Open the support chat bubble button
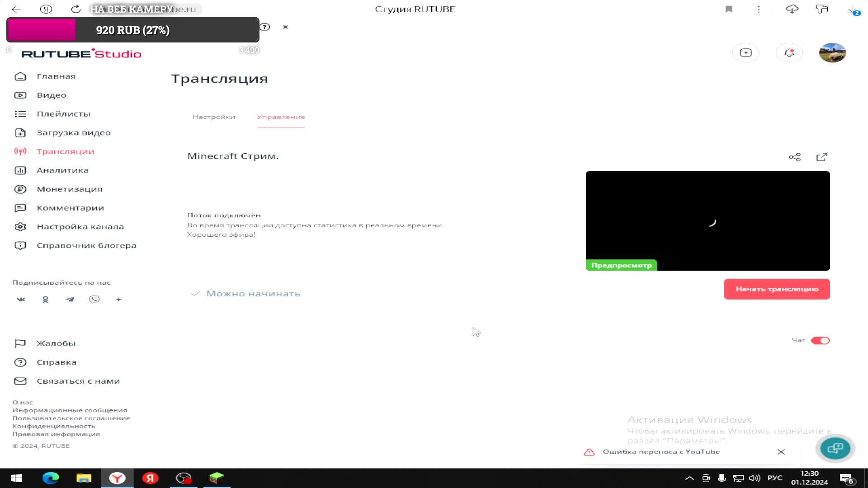Image resolution: width=868 pixels, height=488 pixels. pos(835,448)
